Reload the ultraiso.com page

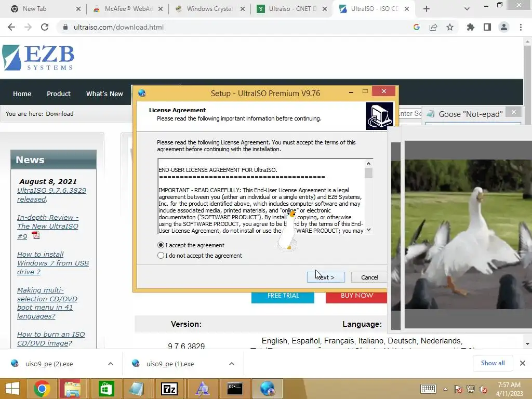pyautogui.click(x=45, y=27)
